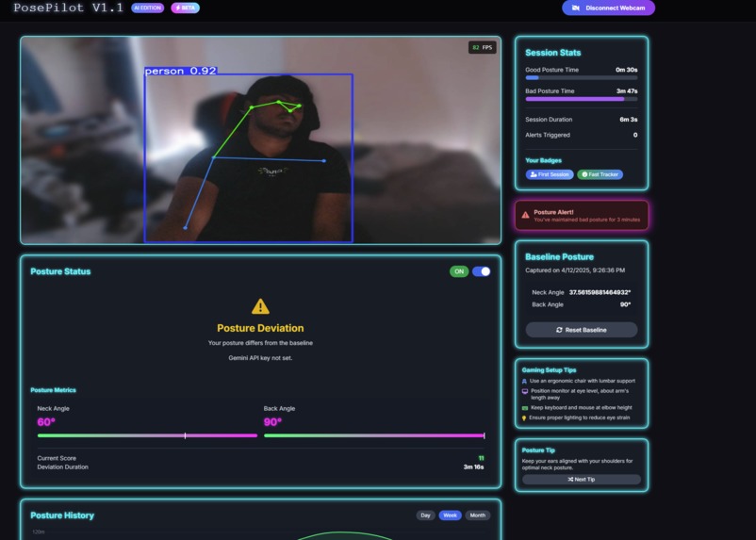This screenshot has width=756, height=540.
Task: Click the Session Stats heading
Action: (553, 53)
